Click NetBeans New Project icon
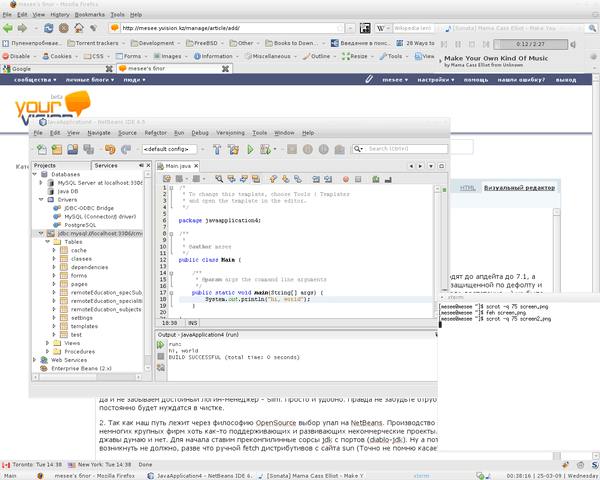 57,149
